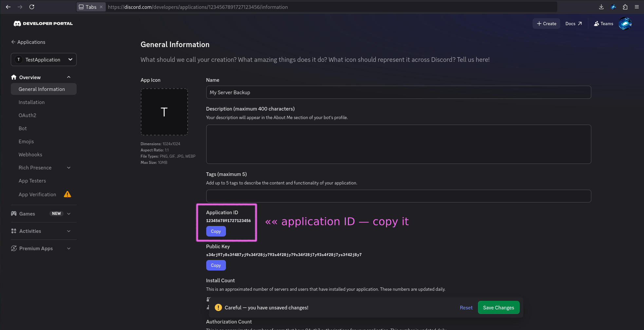This screenshot has width=644, height=330.
Task: Open the browser downloads icon
Action: [601, 7]
